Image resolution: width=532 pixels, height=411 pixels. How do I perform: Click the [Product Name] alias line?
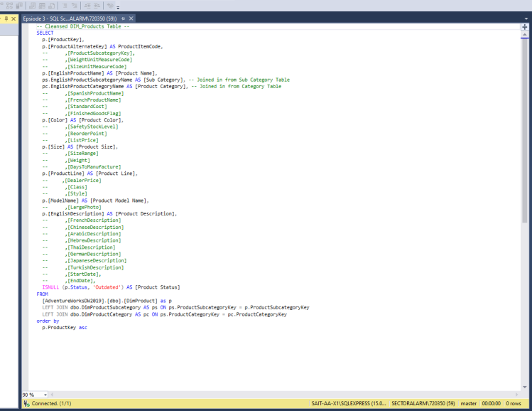(x=99, y=73)
